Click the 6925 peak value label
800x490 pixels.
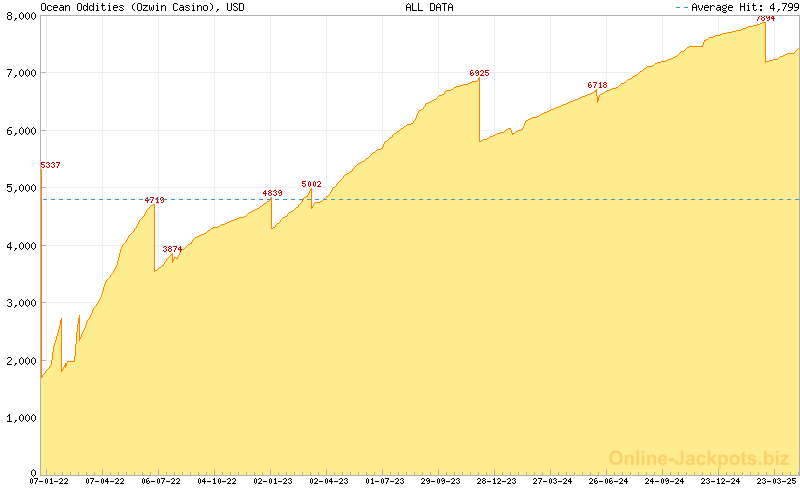479,73
